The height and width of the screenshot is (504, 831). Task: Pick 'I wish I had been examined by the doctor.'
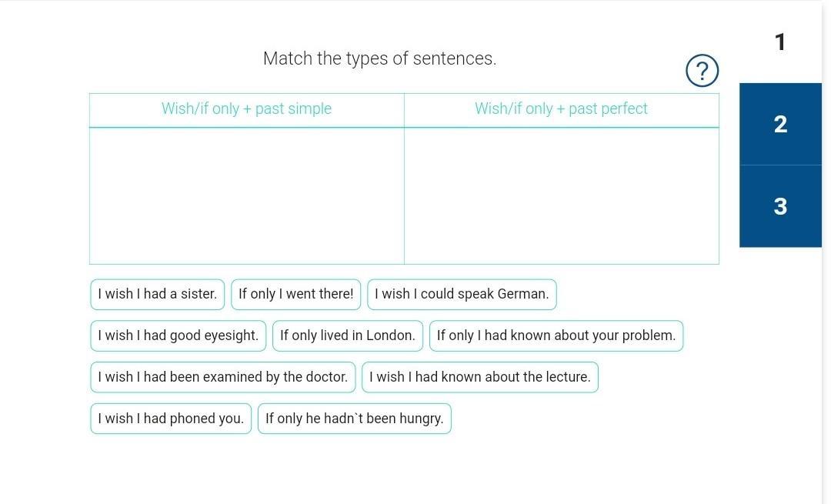tap(222, 377)
